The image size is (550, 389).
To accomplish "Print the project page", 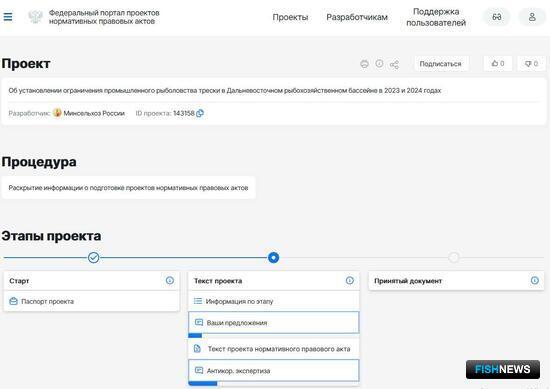I will pyautogui.click(x=364, y=64).
